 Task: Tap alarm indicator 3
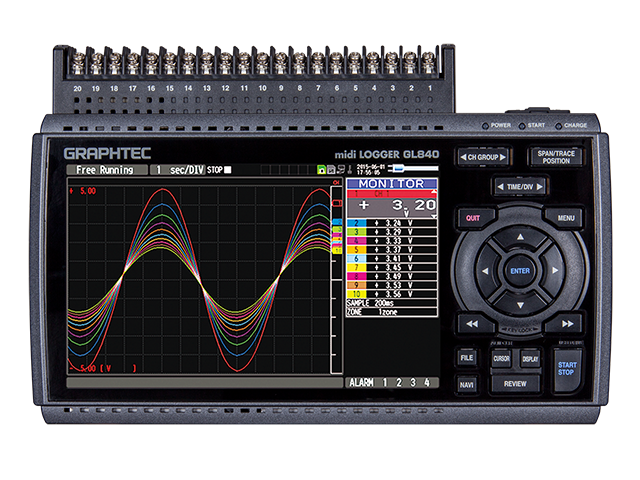click(x=413, y=382)
